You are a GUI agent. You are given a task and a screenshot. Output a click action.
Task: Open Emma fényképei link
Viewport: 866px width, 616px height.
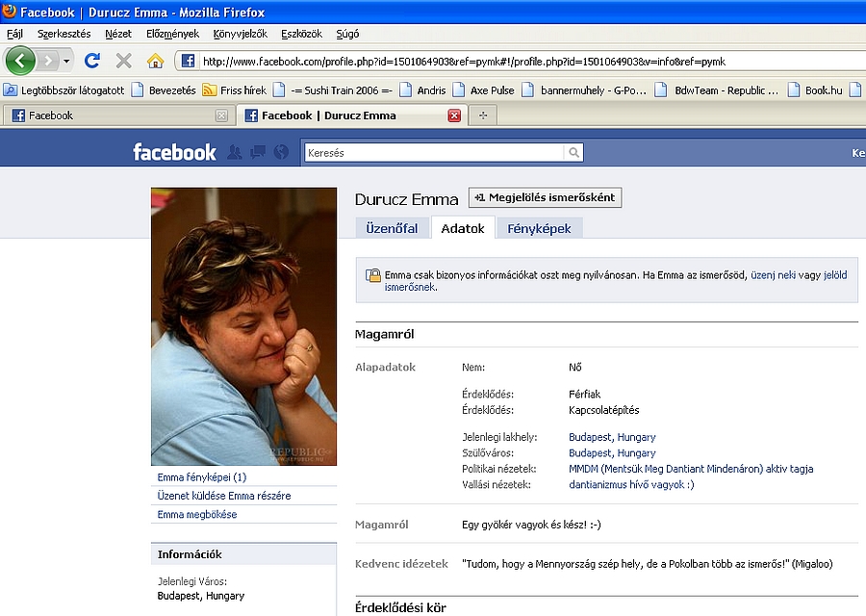coord(202,477)
